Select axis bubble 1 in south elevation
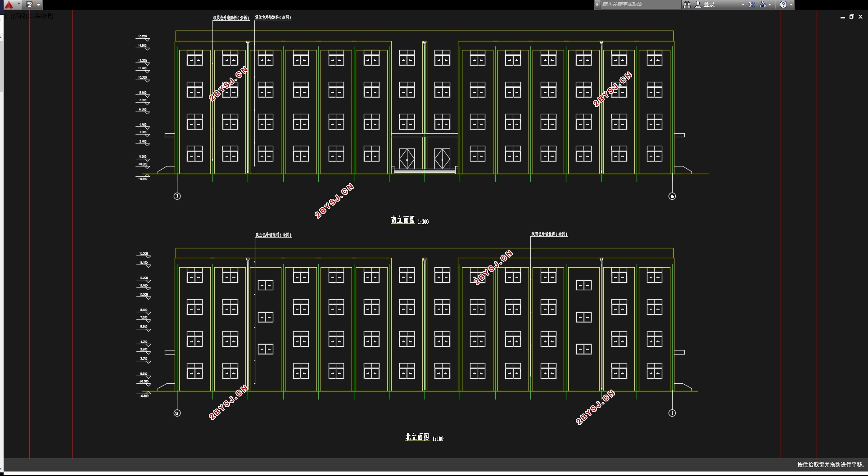This screenshot has height=476, width=868. (x=177, y=196)
